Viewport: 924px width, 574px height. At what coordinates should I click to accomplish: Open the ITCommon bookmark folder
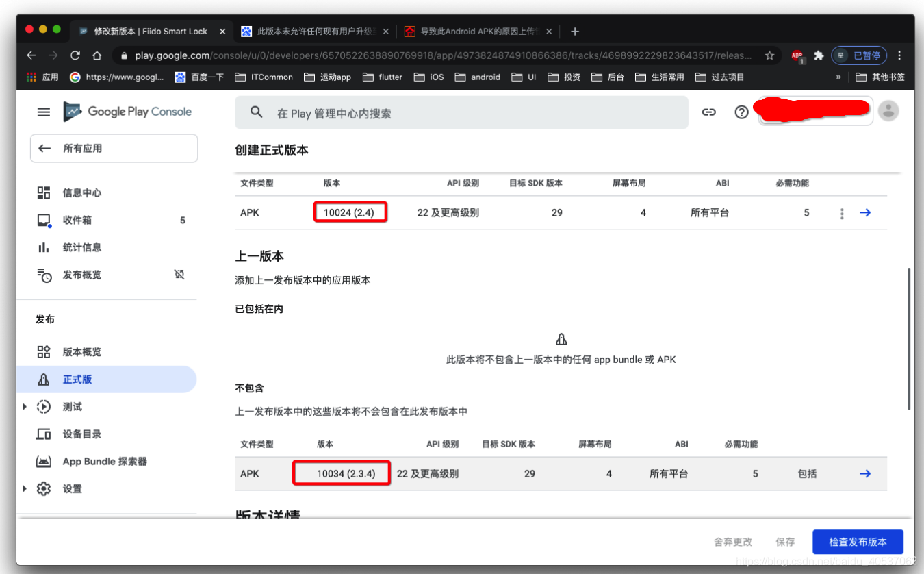(x=264, y=77)
